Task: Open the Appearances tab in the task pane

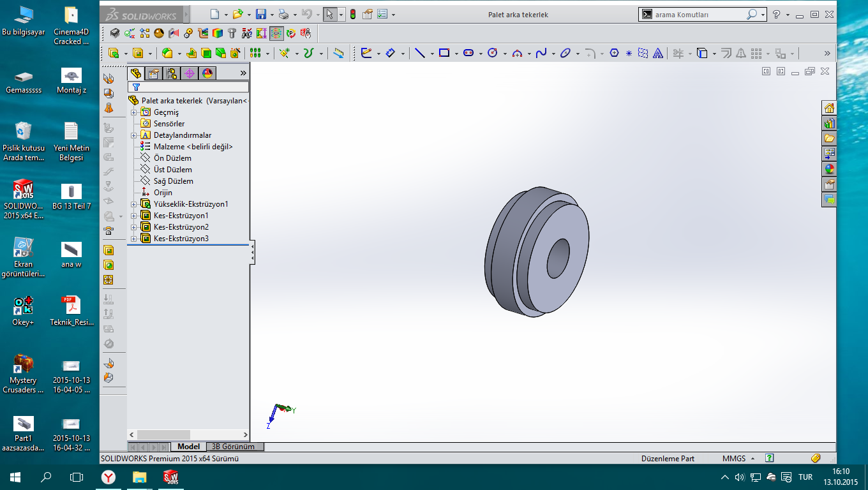Action: point(829,169)
